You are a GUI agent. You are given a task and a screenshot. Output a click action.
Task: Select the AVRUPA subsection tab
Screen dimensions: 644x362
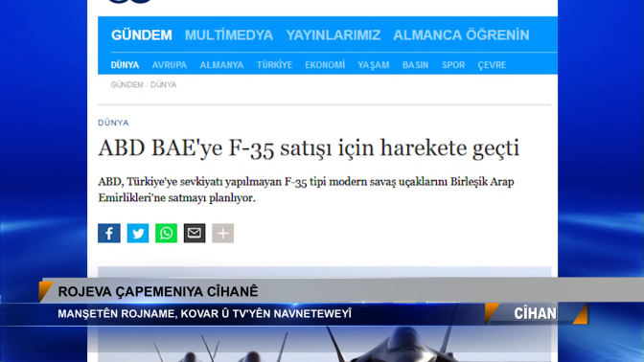(x=170, y=65)
